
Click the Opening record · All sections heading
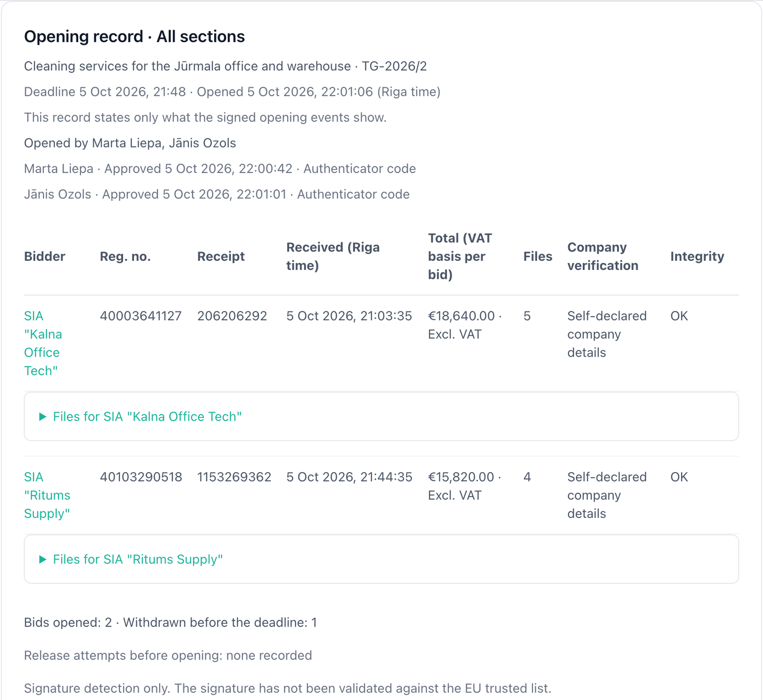pyautogui.click(x=134, y=37)
